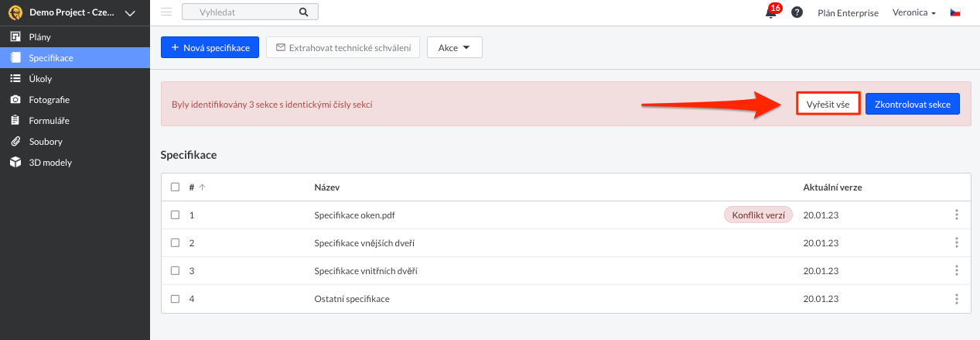Open three-dot menu for Ostatní specifikace

coord(957,299)
